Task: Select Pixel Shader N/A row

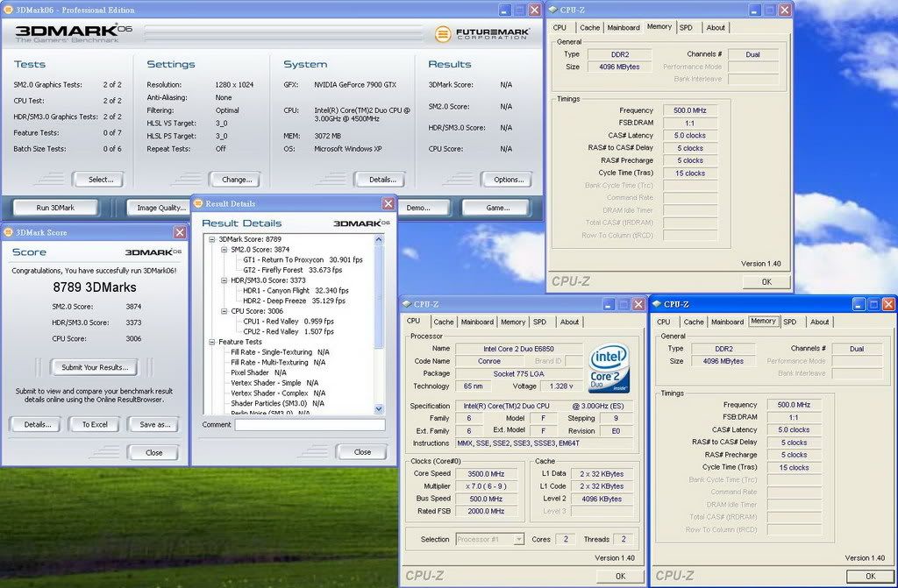Action: tap(259, 372)
